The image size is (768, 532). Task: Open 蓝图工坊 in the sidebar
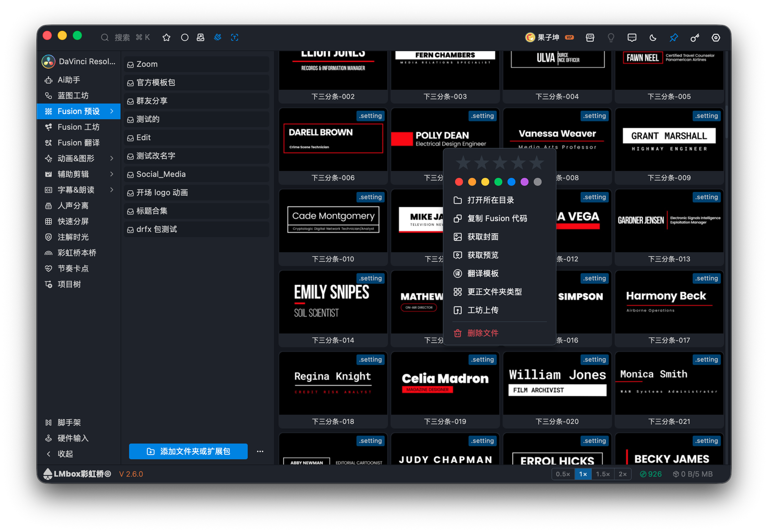coord(79,95)
